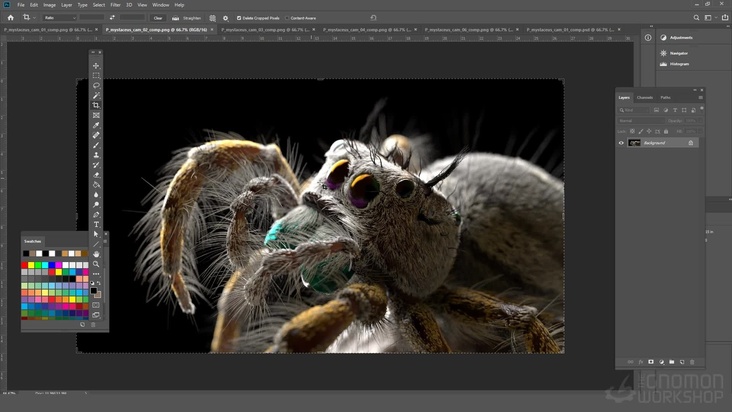This screenshot has height=412, width=732.
Task: Select the Crop tool in toolbox
Action: 96,105
